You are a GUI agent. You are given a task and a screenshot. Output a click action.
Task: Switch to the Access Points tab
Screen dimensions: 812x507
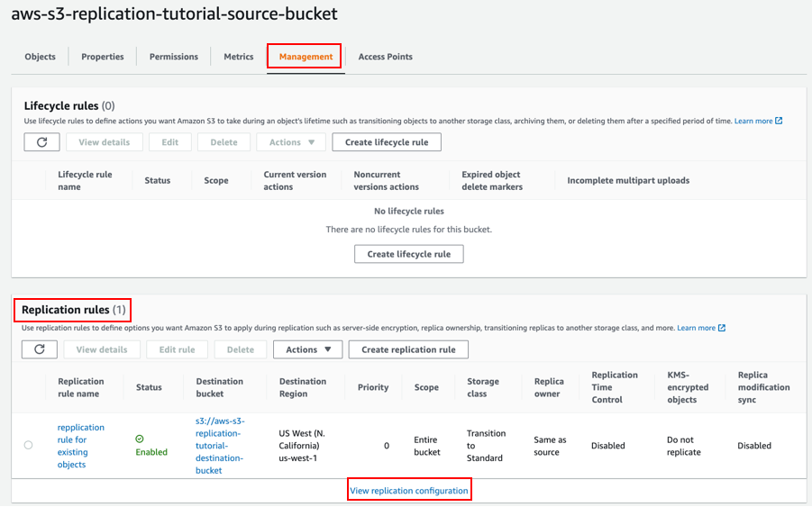386,57
